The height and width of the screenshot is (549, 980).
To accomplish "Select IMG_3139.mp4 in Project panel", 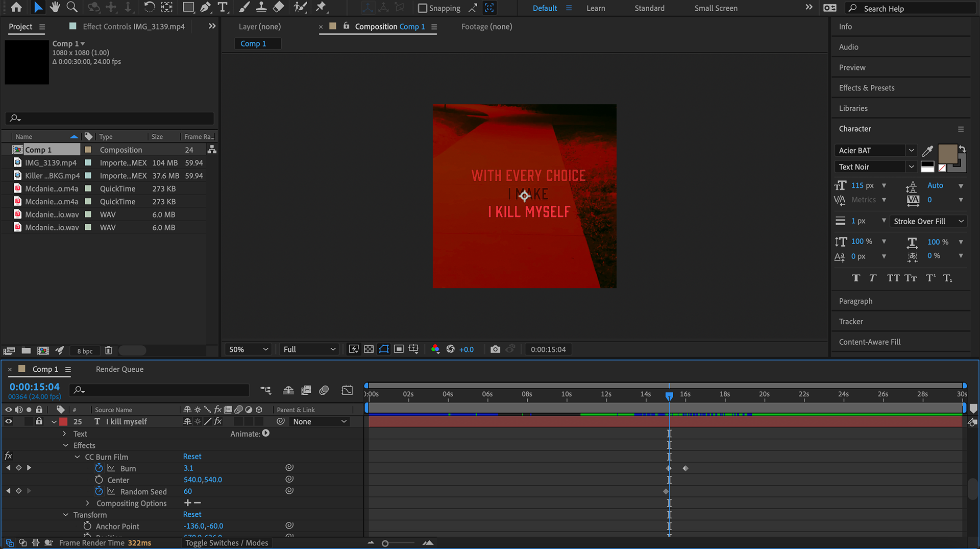I will coord(51,162).
